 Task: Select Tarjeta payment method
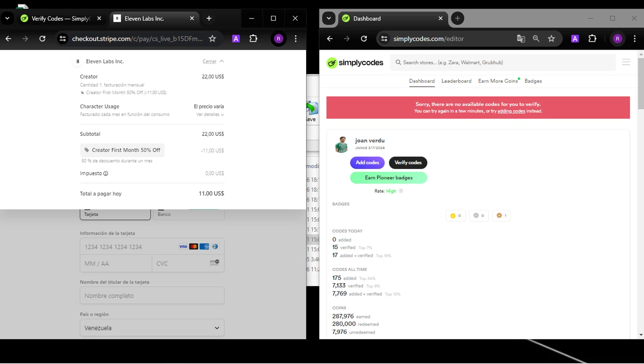(x=115, y=214)
